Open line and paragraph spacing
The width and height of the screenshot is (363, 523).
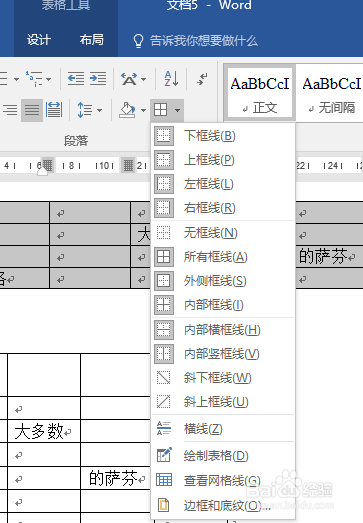click(84, 110)
